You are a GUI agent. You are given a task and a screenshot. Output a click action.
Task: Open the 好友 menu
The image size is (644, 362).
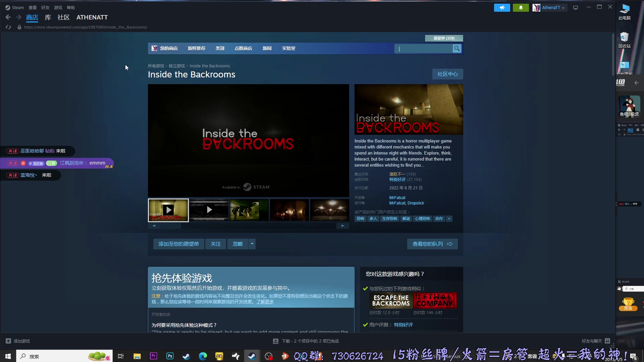pyautogui.click(x=45, y=7)
